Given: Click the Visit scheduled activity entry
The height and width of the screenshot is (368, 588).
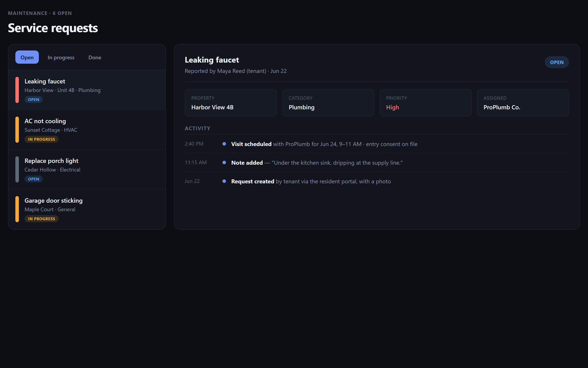Looking at the screenshot, I should tap(377, 144).
